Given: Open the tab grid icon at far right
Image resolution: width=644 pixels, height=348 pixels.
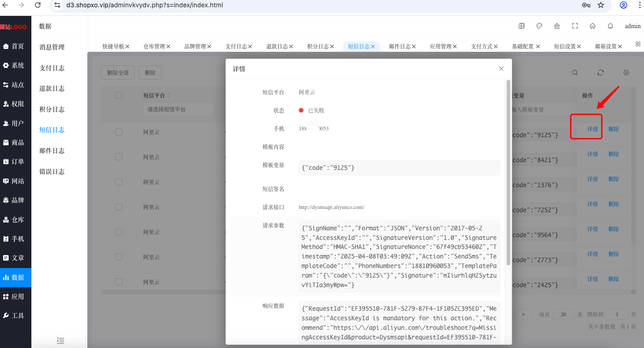Looking at the screenshot, I should tap(638, 44).
